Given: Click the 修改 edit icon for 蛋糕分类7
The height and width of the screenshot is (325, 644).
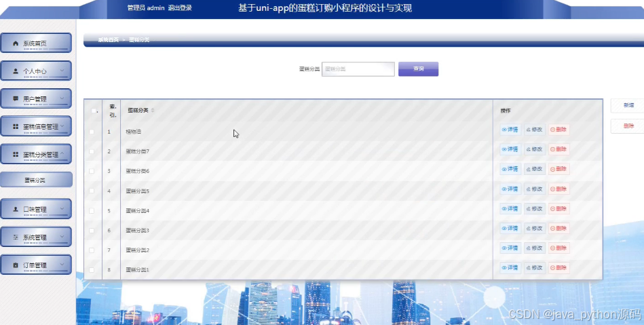Looking at the screenshot, I should click(529, 149).
